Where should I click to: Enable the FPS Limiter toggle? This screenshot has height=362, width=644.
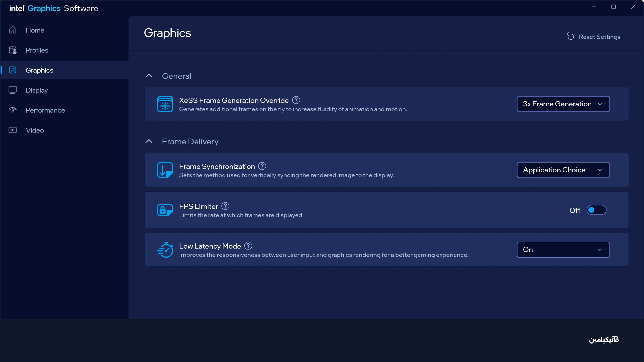click(x=596, y=210)
